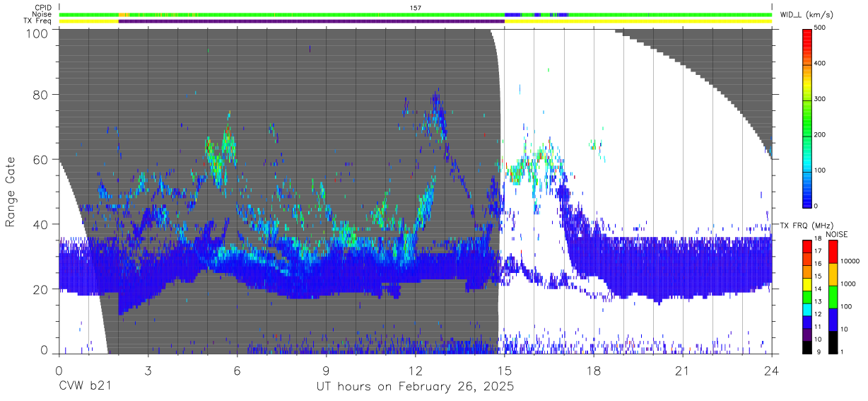868x401 pixels.
Task: Click the '40' range gate axis label
Action: [x=41, y=224]
